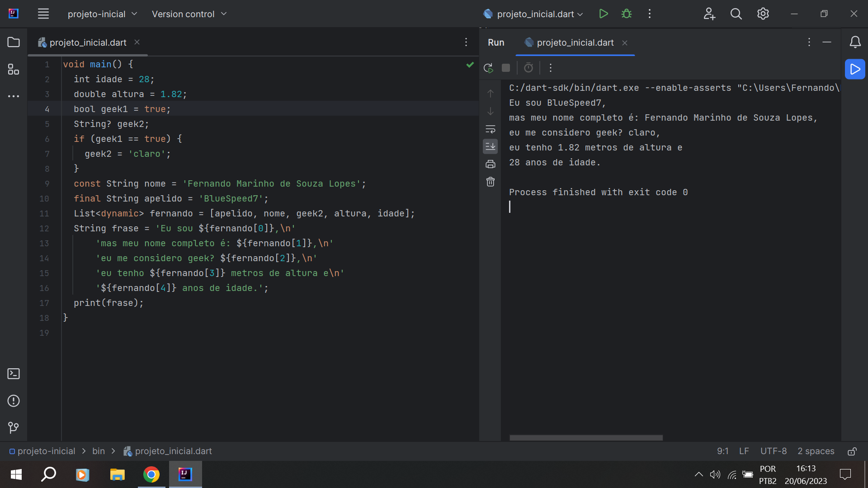Close the projeto_inicial.dart editor tab
Image resolution: width=868 pixels, height=488 pixels.
click(x=137, y=42)
